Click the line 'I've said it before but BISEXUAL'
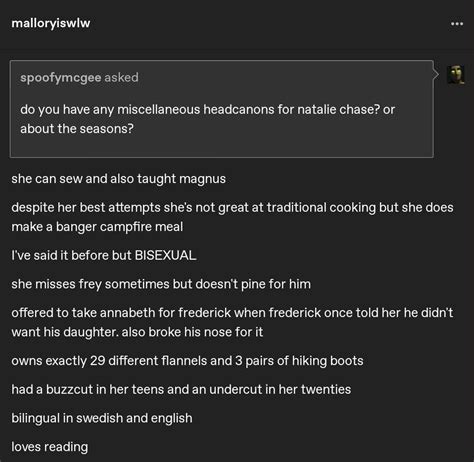The image size is (474, 462). point(104,256)
